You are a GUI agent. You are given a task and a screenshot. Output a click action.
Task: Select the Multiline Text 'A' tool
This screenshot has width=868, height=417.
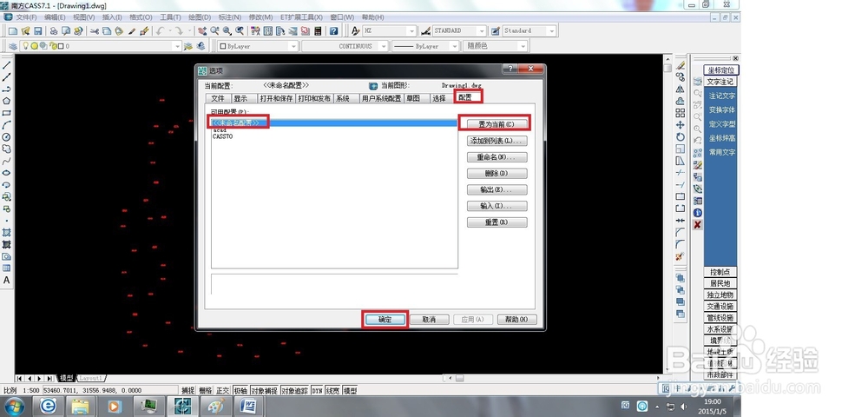pyautogui.click(x=7, y=281)
